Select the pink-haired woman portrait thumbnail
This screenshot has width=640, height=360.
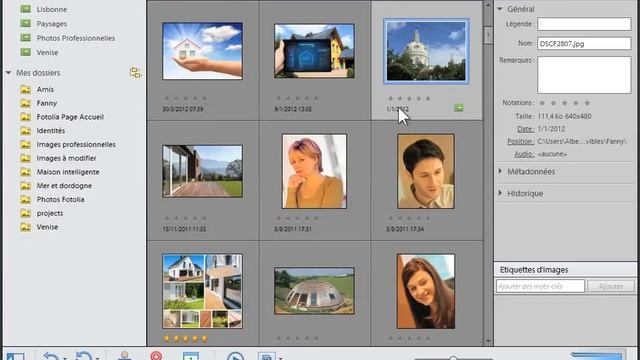click(314, 171)
